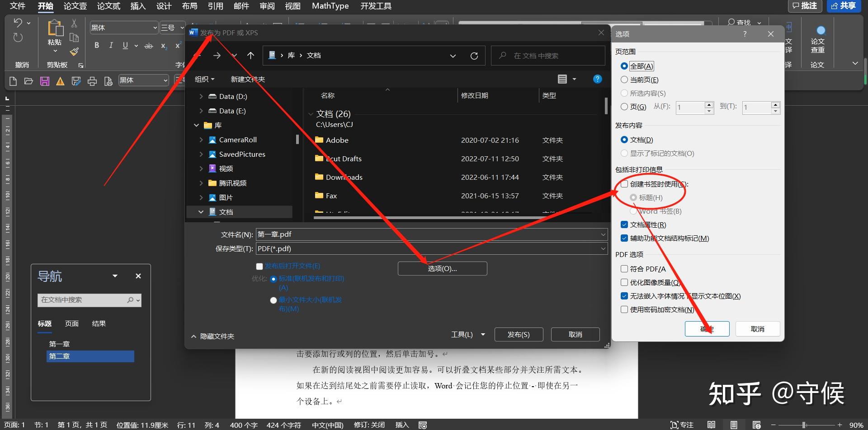Click the Open folder icon in quick toolbar

pos(28,81)
